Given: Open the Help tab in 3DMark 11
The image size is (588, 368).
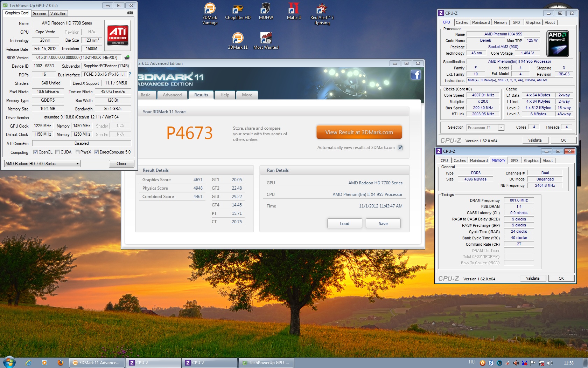Looking at the screenshot, I should coord(225,95).
